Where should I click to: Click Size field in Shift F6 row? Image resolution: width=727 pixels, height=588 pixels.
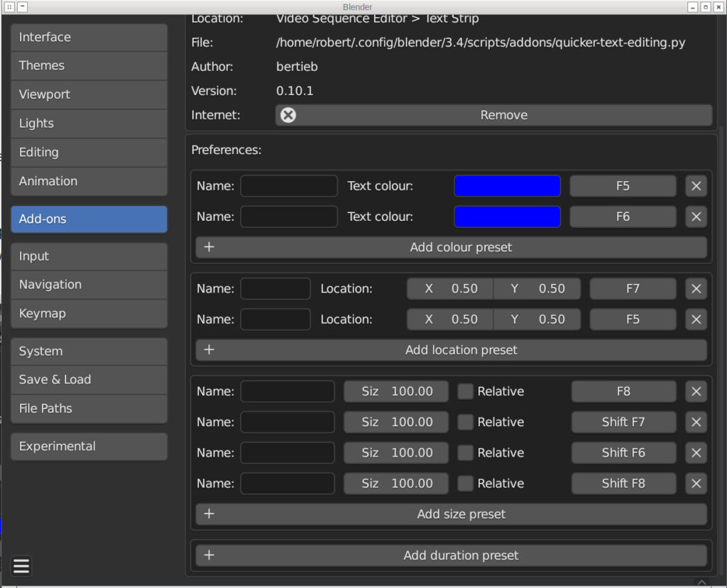coord(396,452)
